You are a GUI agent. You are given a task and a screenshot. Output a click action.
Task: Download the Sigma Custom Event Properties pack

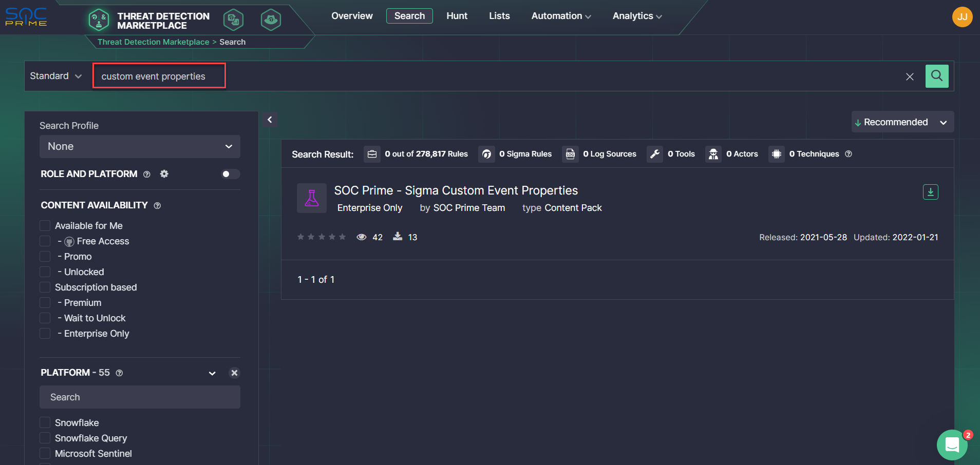point(931,192)
